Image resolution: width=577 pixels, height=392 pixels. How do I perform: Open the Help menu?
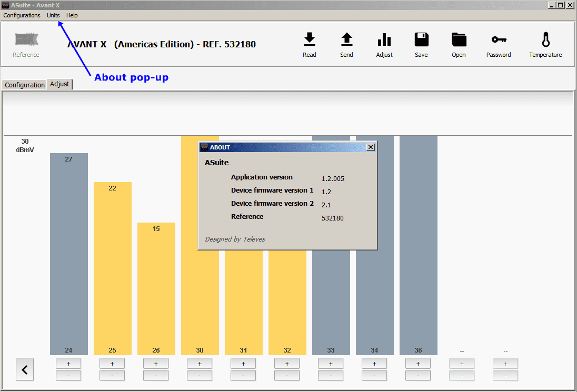(72, 15)
